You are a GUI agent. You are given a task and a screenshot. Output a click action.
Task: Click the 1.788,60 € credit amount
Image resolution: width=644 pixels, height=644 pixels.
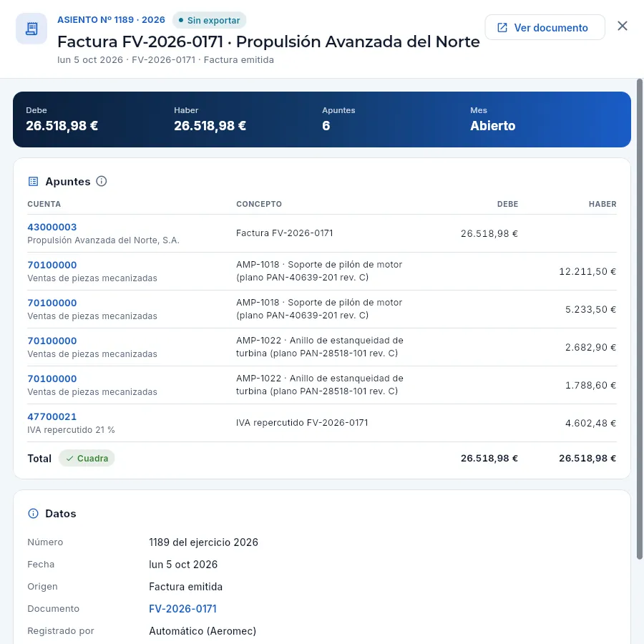590,385
